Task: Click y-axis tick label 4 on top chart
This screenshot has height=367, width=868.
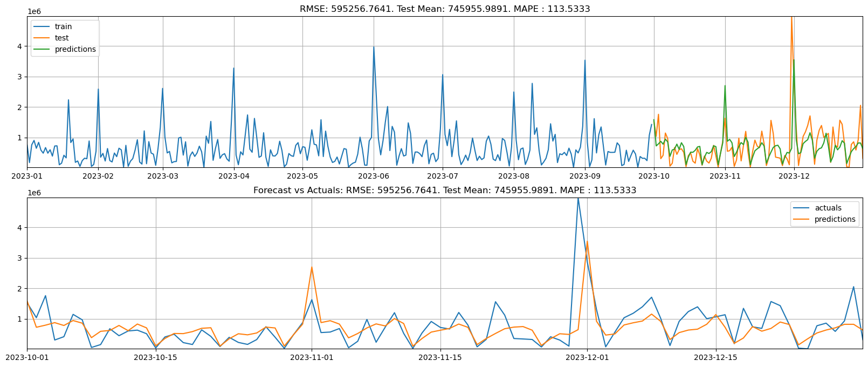Action: (19, 46)
